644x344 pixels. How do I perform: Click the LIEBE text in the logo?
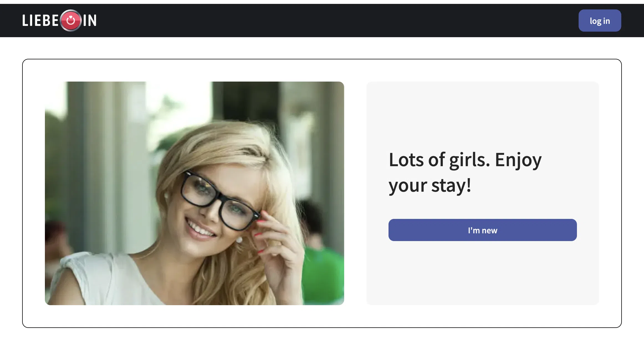(x=40, y=21)
